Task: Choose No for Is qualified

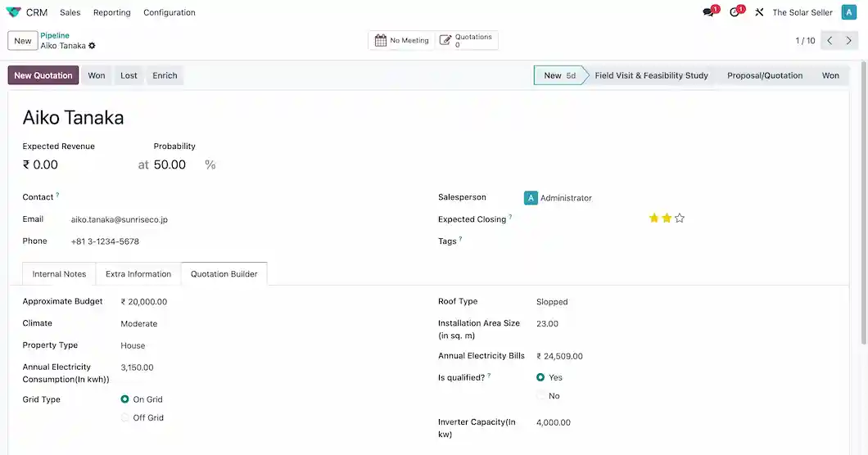Action: (x=540, y=395)
